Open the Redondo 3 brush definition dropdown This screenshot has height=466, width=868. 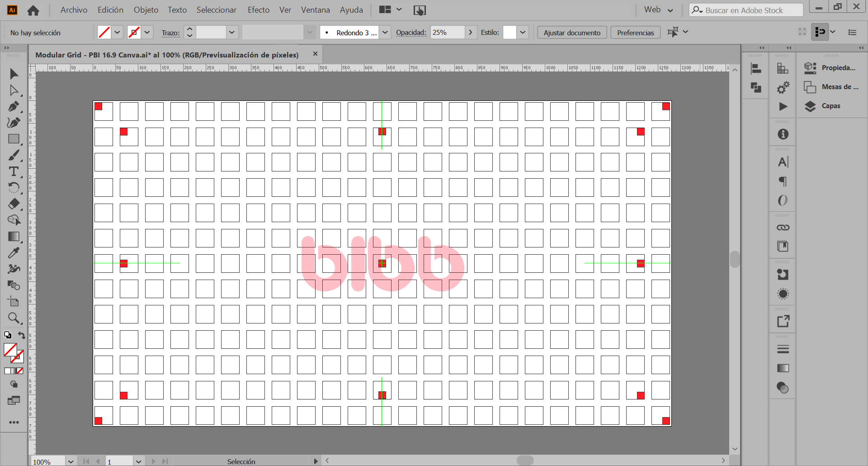pos(385,33)
